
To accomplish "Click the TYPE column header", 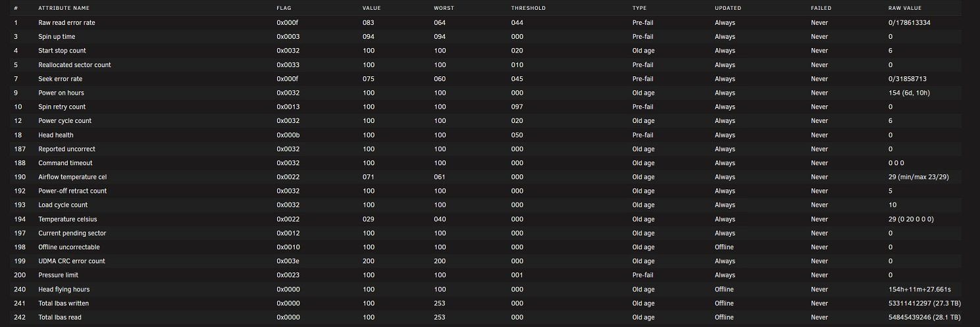I will (639, 8).
